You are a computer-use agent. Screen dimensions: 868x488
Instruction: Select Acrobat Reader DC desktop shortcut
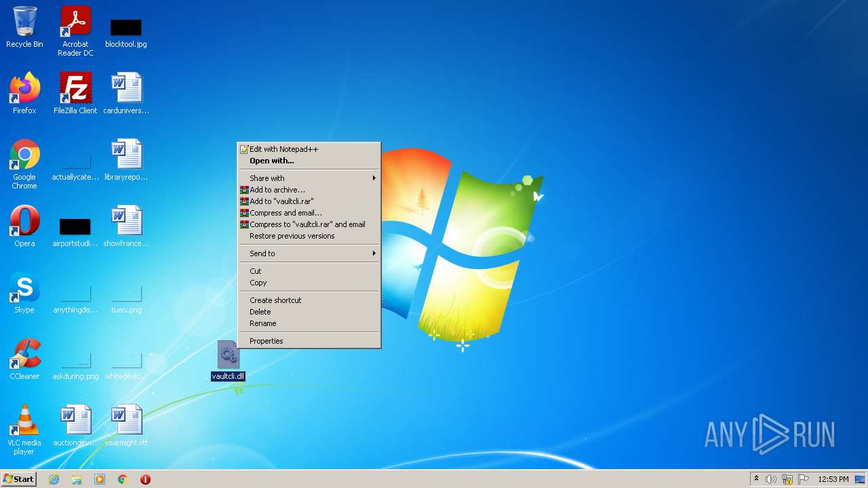(x=75, y=31)
